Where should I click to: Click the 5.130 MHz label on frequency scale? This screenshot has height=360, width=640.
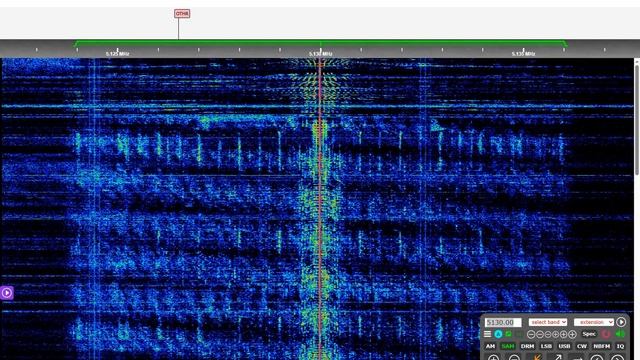320,53
